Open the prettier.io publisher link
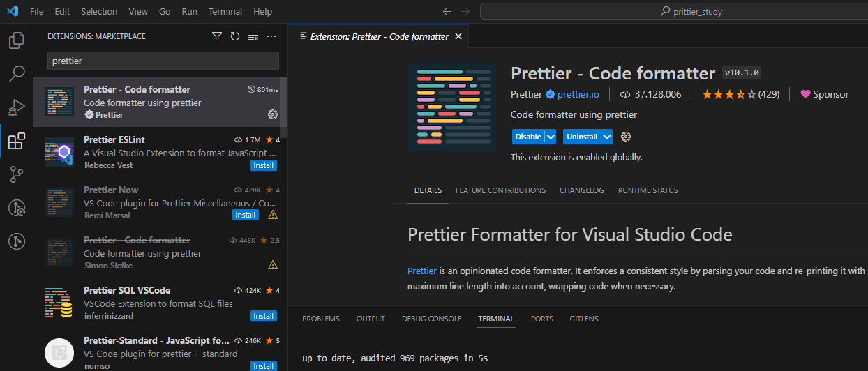 [578, 94]
